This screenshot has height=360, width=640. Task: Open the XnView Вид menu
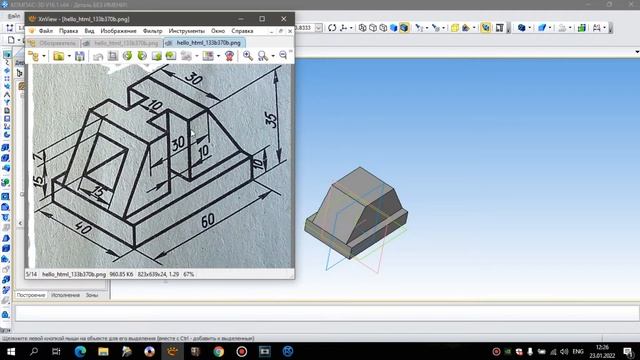[x=89, y=31]
